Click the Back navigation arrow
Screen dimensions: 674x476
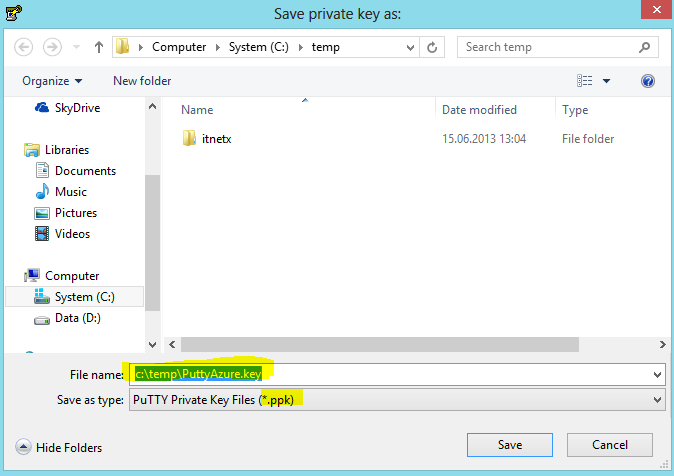24,47
